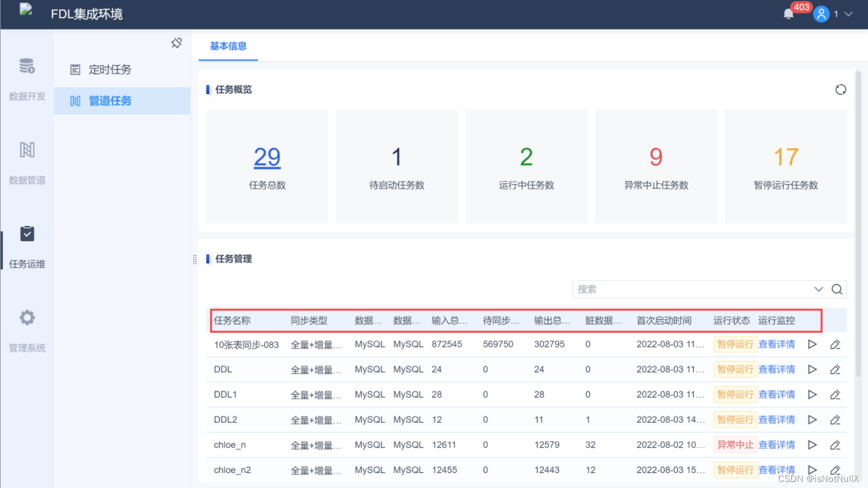Click 查看详情 for chloe_n row
The height and width of the screenshot is (488, 868).
tap(776, 445)
